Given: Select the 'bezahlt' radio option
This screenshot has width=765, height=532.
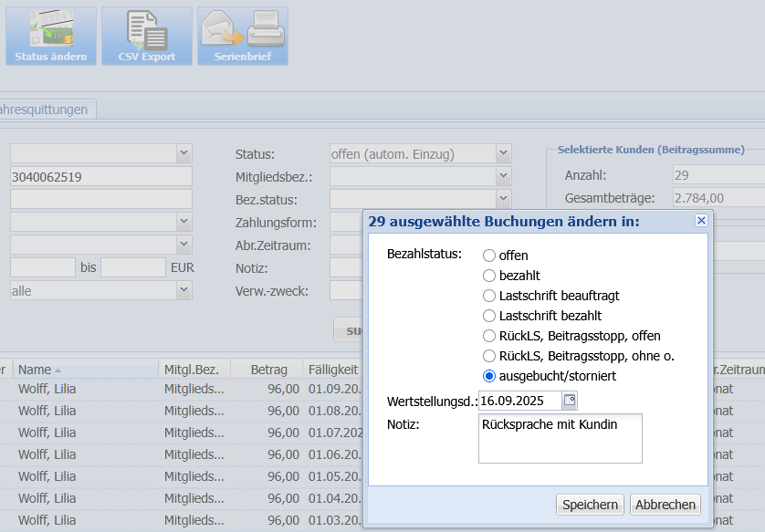Looking at the screenshot, I should pyautogui.click(x=490, y=276).
